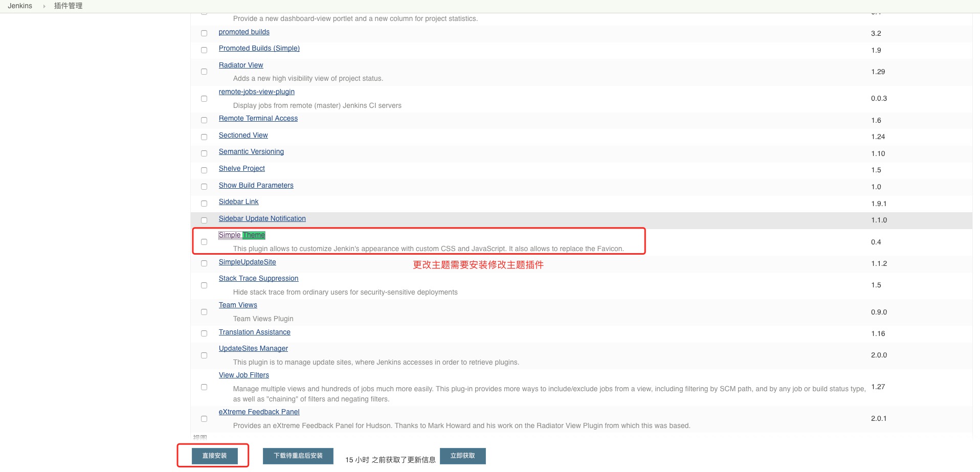Tick the Show Build Parameters checkbox
The height and width of the screenshot is (472, 980).
coord(204,187)
